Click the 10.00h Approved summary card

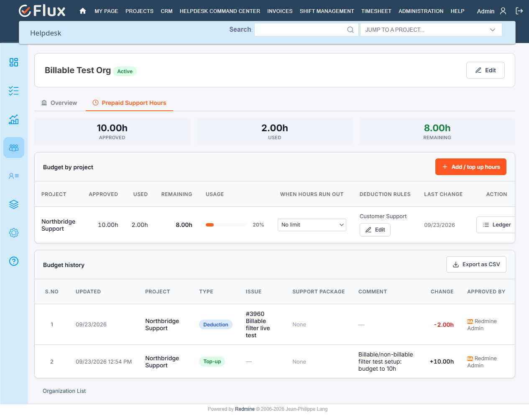pos(112,132)
